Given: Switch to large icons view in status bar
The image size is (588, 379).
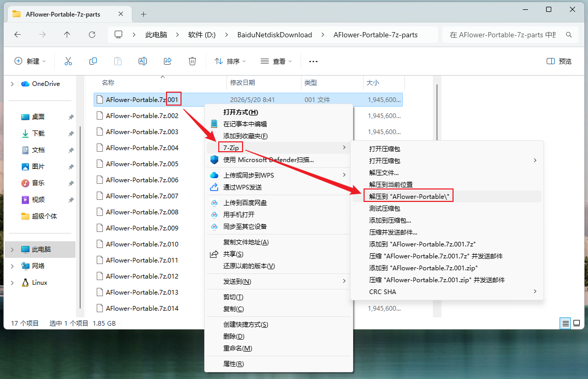Looking at the screenshot, I should point(577,323).
